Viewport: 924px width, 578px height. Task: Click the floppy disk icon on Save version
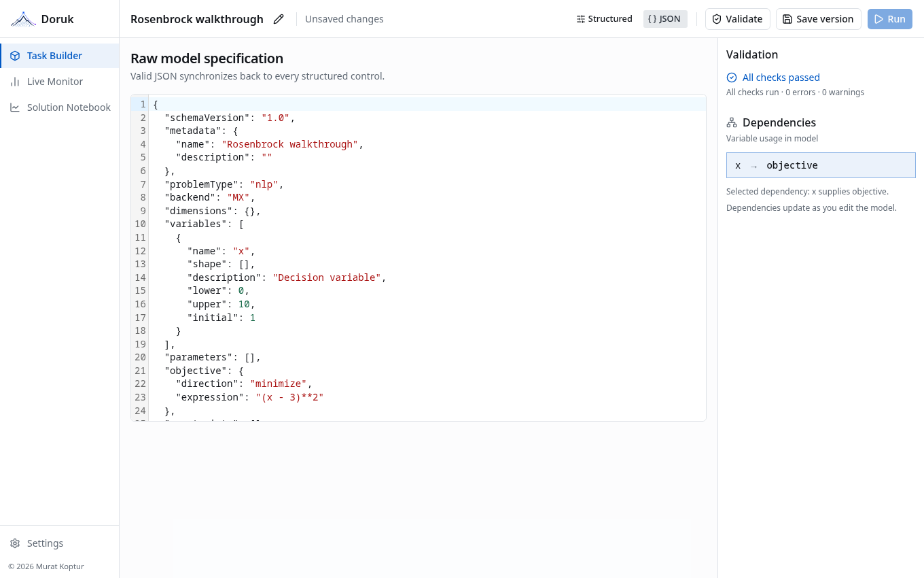[x=787, y=19]
